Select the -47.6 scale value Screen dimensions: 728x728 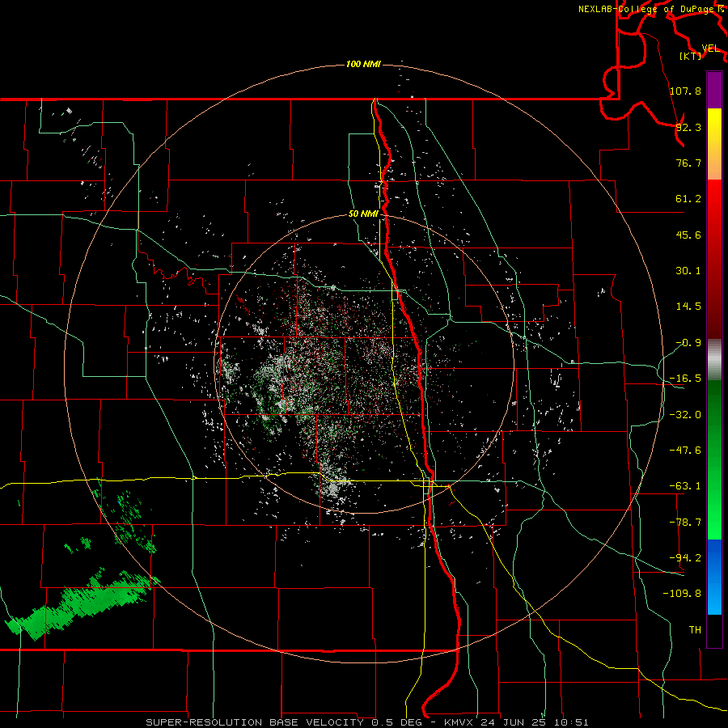685,451
